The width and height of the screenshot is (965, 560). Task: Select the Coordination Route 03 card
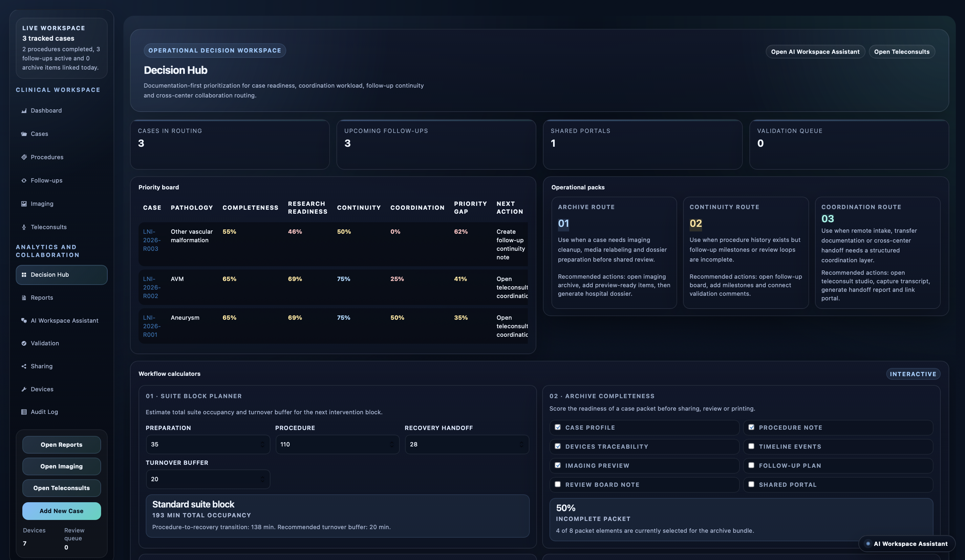877,253
